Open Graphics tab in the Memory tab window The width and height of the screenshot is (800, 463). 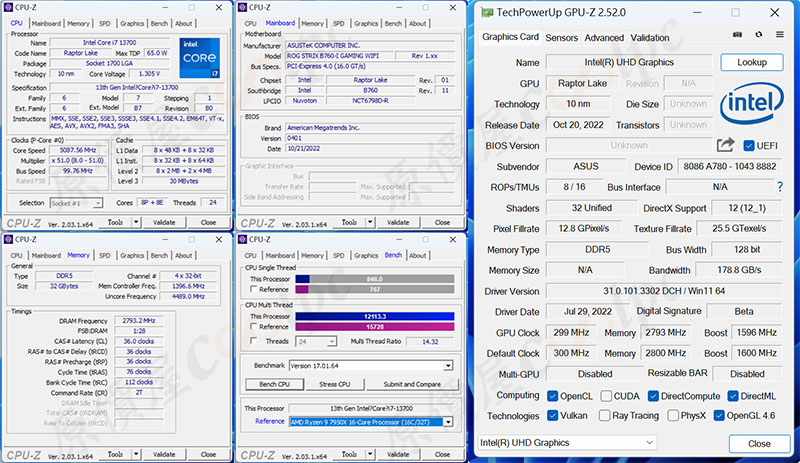(132, 255)
